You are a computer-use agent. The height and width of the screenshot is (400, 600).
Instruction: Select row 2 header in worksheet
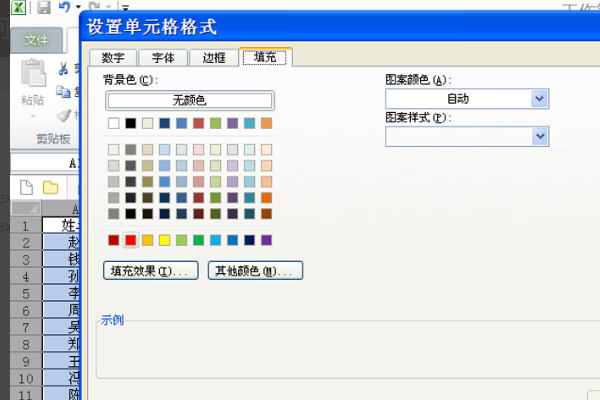point(26,242)
